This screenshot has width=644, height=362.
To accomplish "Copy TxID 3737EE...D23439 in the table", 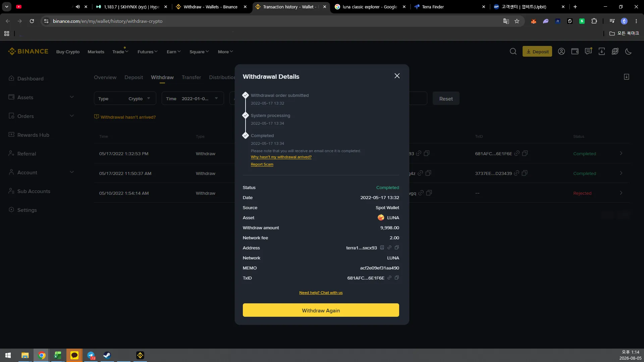I will (525, 173).
